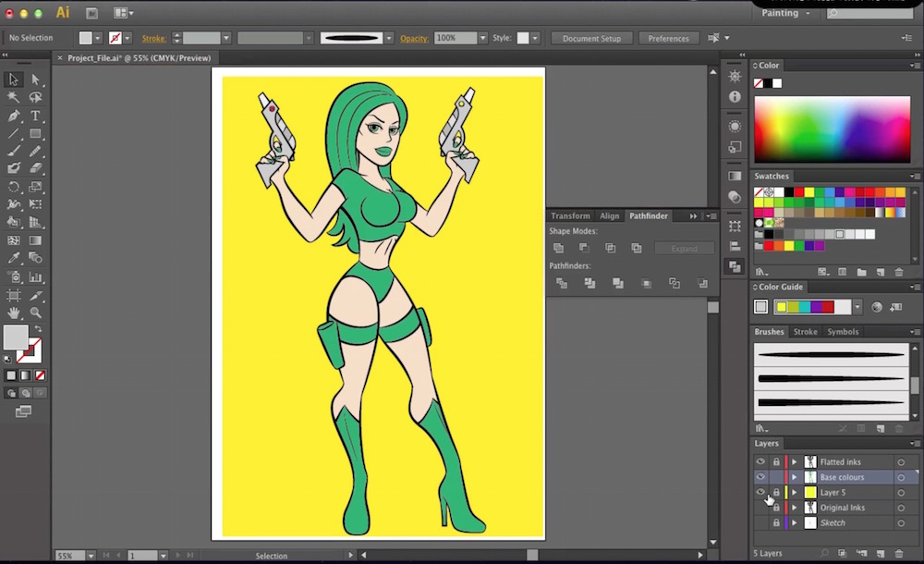The width and height of the screenshot is (924, 564).
Task: Unlock the Original Inks layer
Action: pyautogui.click(x=776, y=508)
